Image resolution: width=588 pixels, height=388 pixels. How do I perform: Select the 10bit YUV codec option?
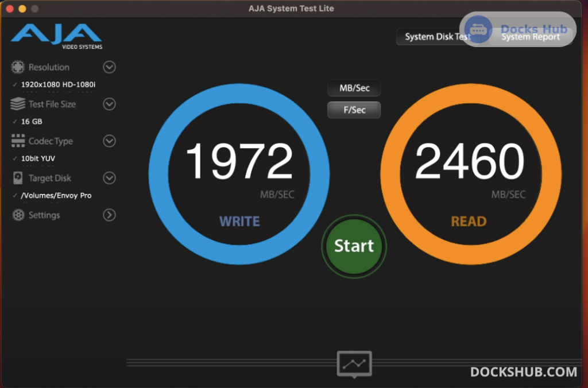tap(38, 158)
